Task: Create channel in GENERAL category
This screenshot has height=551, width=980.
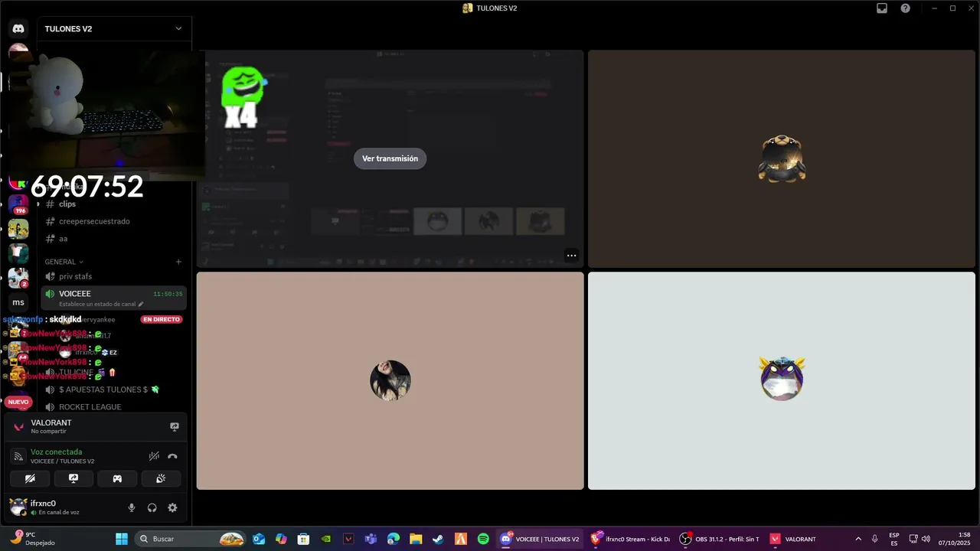Action: 178,262
